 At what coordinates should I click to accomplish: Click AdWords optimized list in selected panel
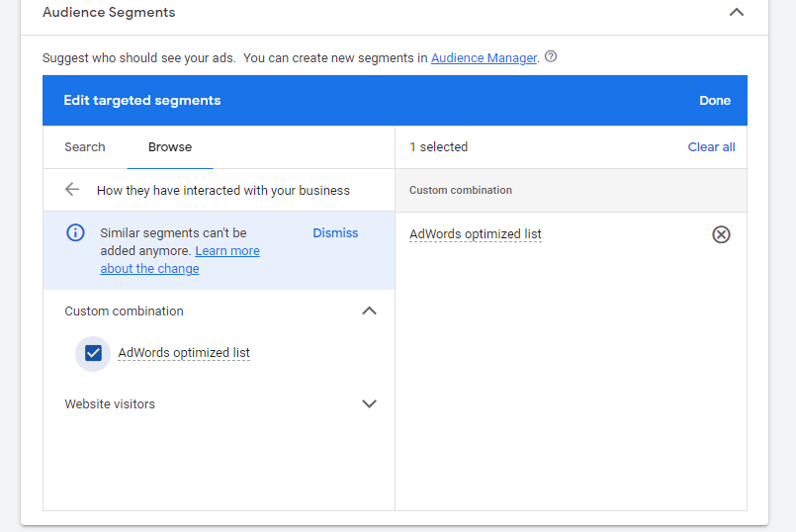476,234
